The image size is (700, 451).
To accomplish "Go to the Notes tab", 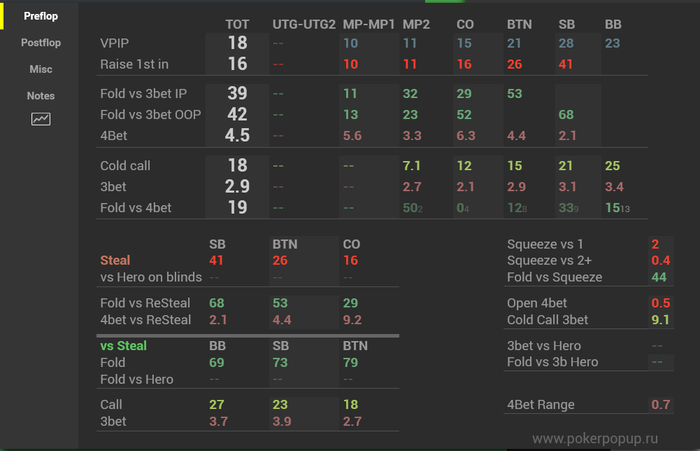I will click(41, 96).
